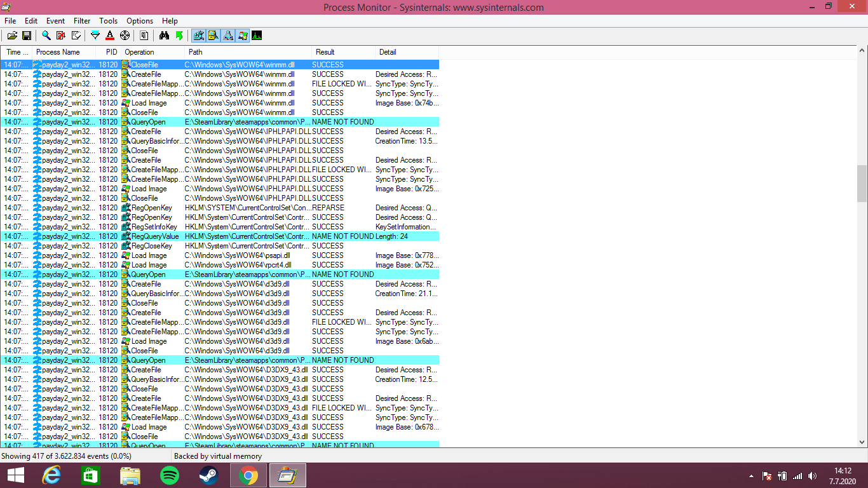
Task: Click the scrollbar up arrow
Action: click(862, 51)
